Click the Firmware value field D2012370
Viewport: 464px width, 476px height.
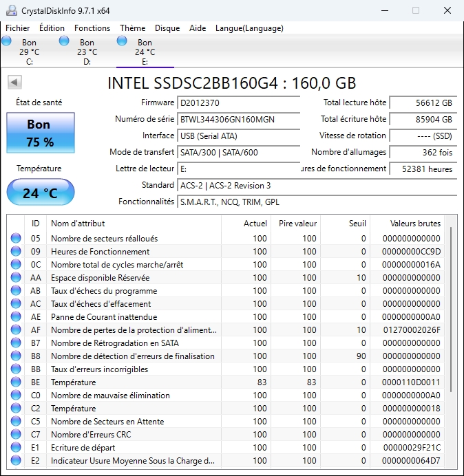238,102
